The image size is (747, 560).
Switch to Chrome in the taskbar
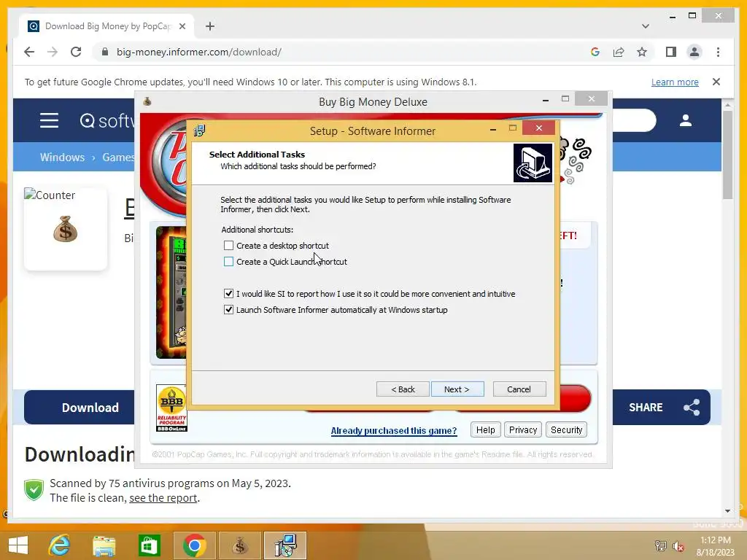[x=194, y=545]
